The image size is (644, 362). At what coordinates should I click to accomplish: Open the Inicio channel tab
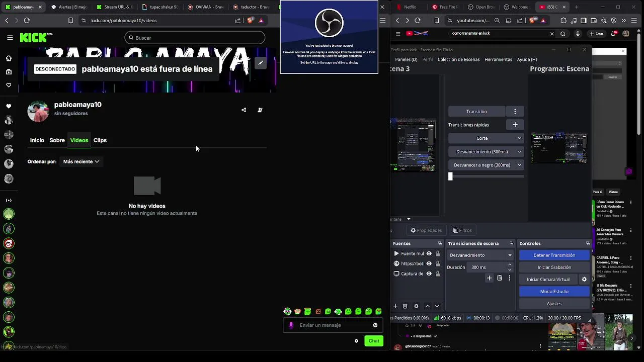[x=37, y=140]
